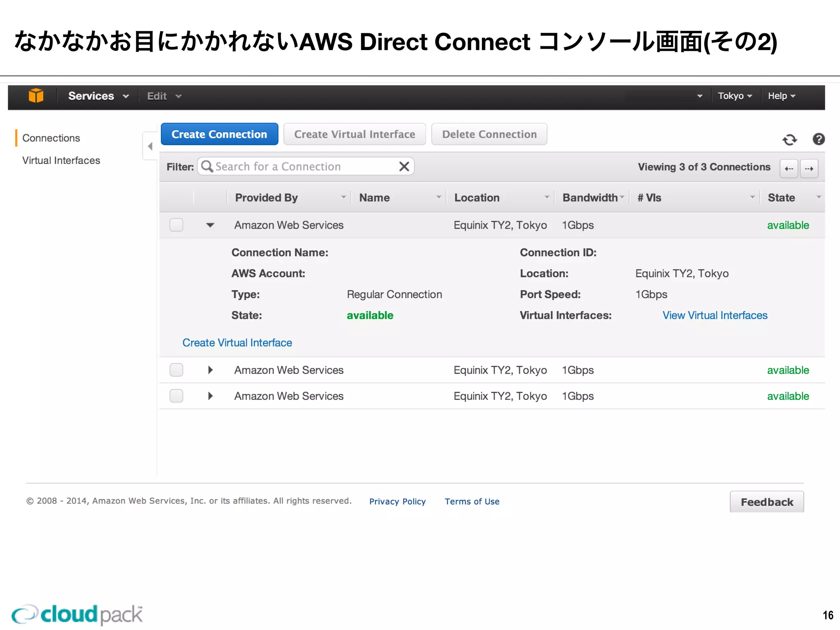
Task: Go to previous page of connections
Action: [x=789, y=169]
